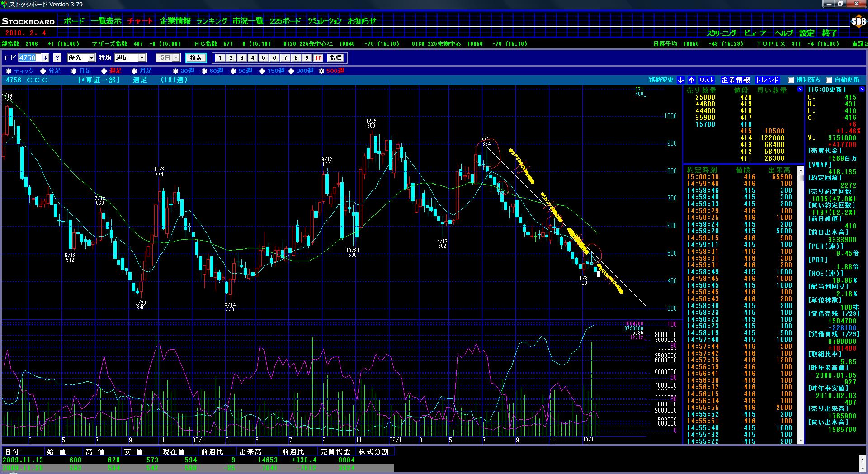Close the order book panel
868x474 pixels.
point(800,90)
